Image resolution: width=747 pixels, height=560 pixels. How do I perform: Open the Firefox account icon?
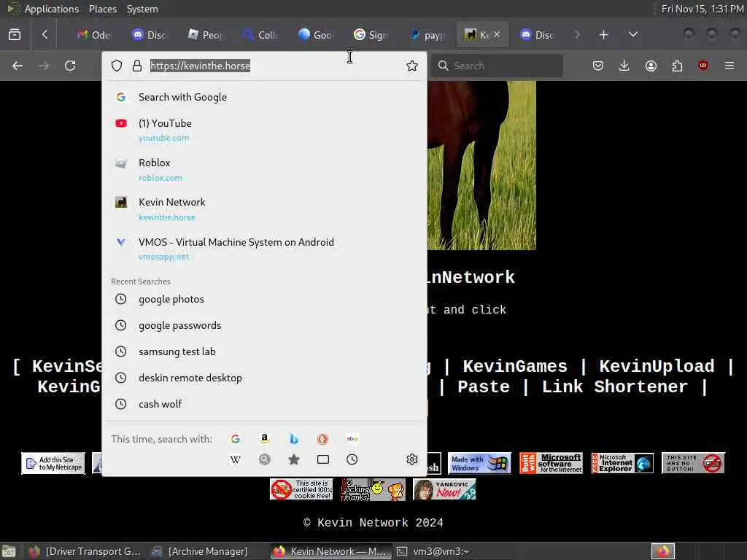(651, 66)
